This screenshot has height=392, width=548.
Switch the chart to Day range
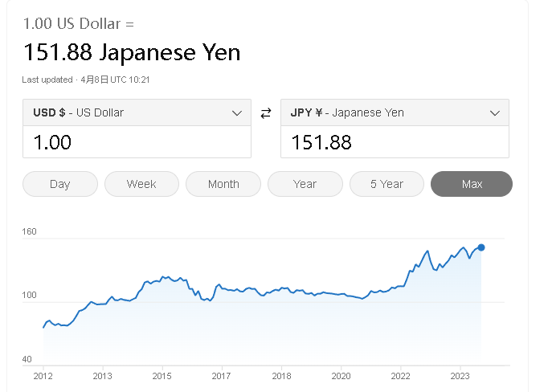60,184
